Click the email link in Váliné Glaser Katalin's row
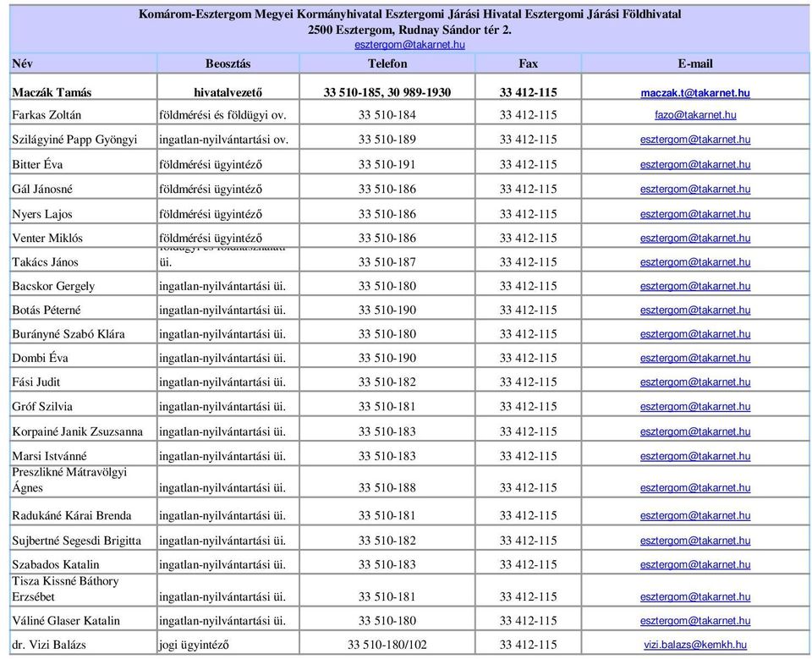 click(695, 621)
